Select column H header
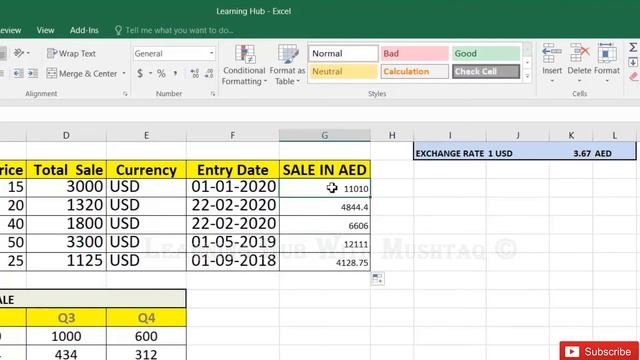 click(x=392, y=135)
